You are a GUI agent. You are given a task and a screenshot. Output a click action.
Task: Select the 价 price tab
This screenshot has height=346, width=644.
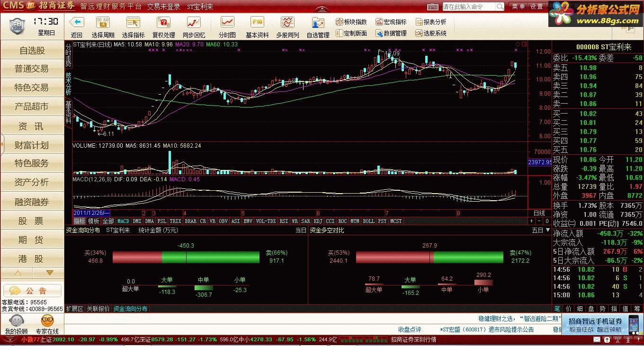tap(568, 309)
